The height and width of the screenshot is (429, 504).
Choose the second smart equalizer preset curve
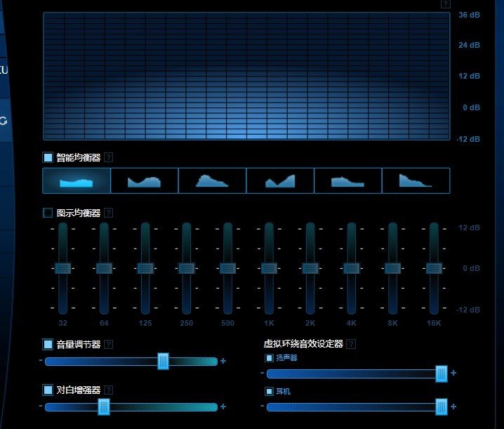point(145,180)
